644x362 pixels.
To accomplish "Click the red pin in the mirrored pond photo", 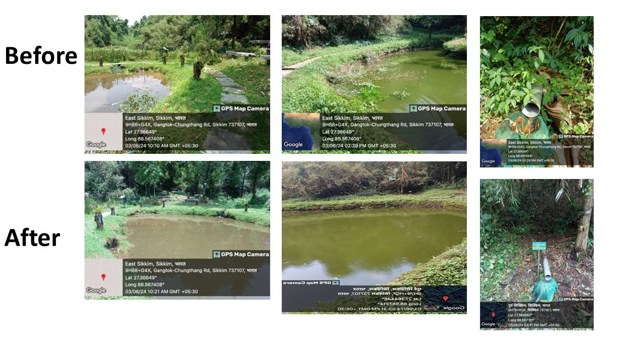I will click(x=445, y=298).
